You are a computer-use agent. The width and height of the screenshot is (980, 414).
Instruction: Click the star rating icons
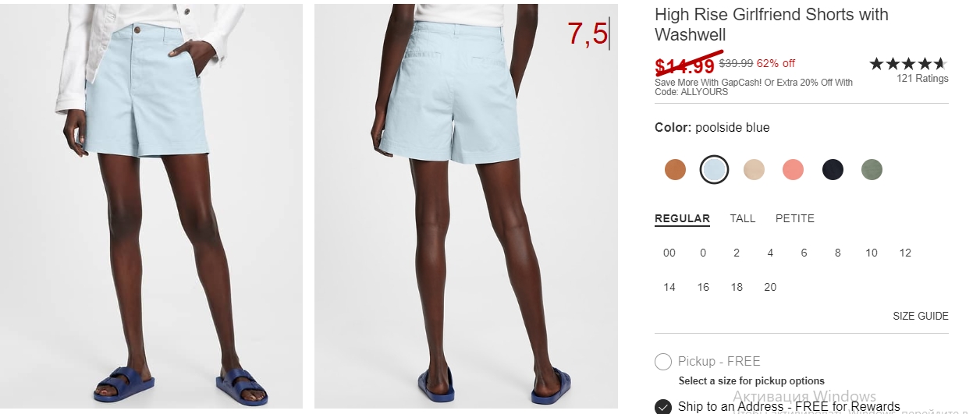pos(908,63)
